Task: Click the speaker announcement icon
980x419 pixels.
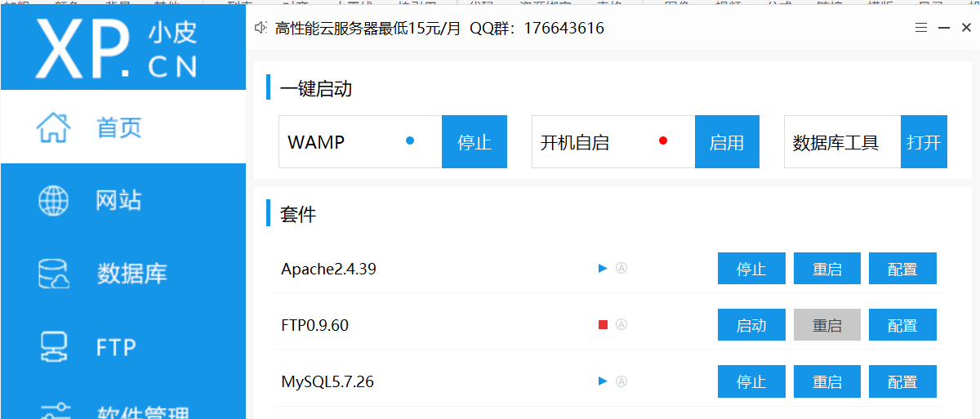Action: [x=261, y=28]
